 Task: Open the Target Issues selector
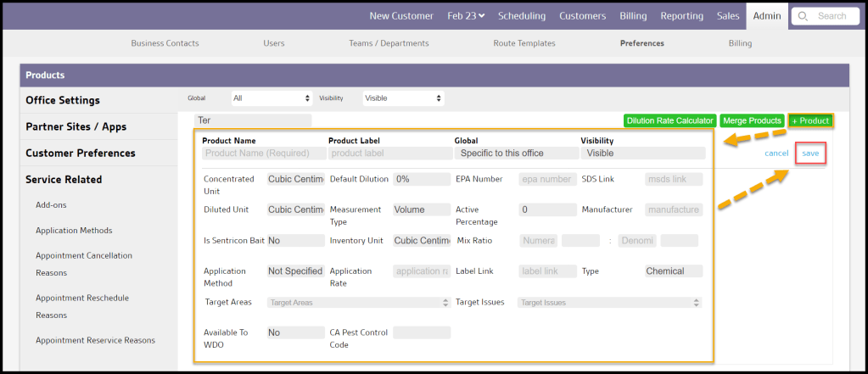pyautogui.click(x=609, y=302)
